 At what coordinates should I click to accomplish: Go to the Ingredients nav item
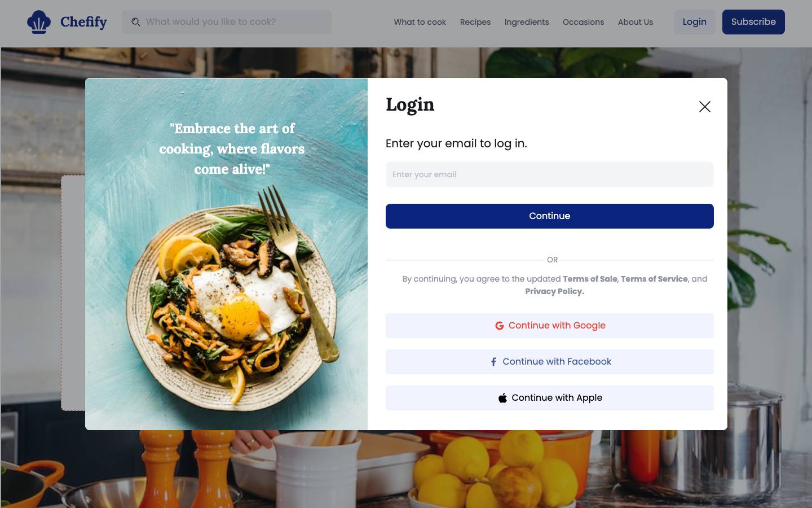coord(526,22)
